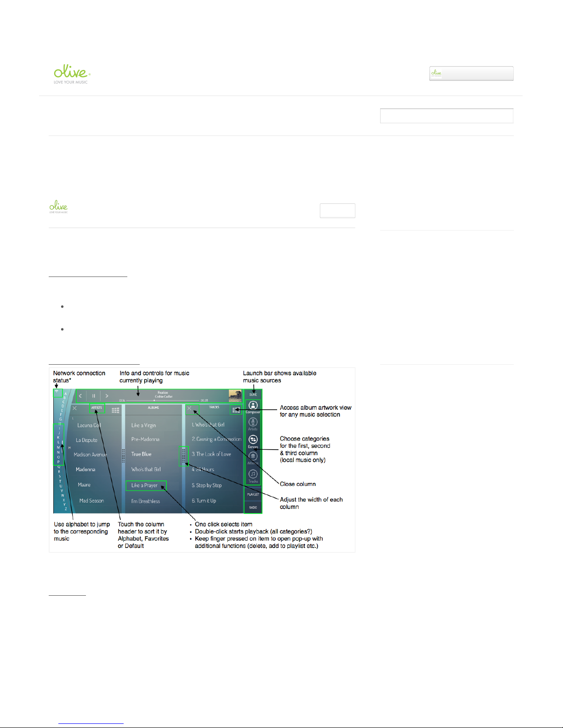This screenshot has height=728, width=563.
Task: Select track 3. The Look of Love
Action: click(211, 454)
